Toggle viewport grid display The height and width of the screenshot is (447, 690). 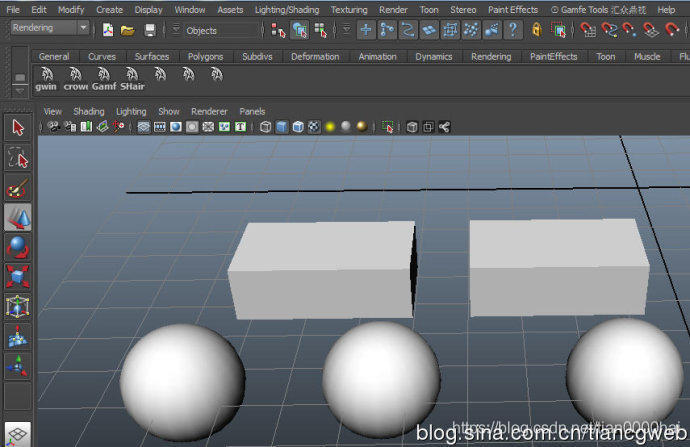click(x=143, y=127)
